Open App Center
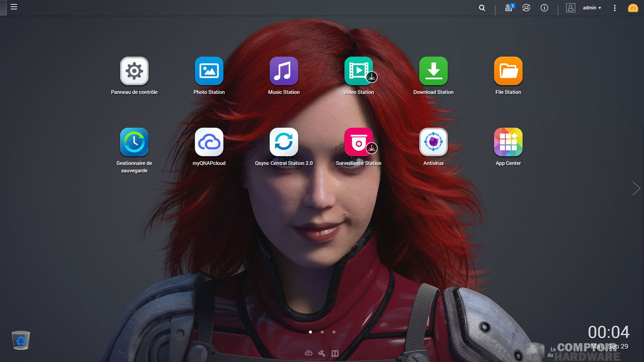 coord(508,142)
